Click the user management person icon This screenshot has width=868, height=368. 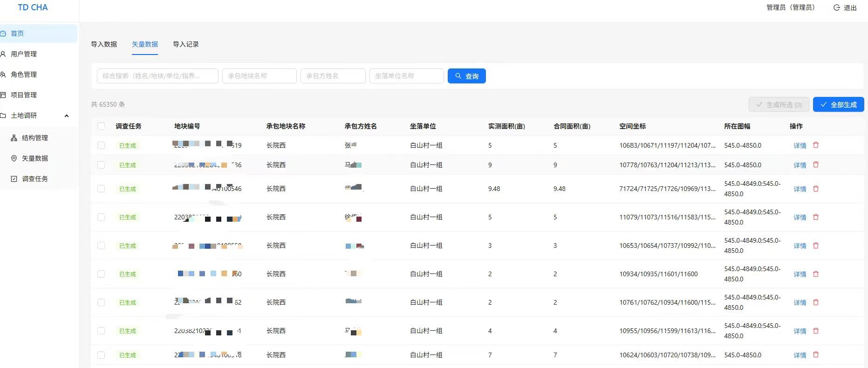pyautogui.click(x=3, y=54)
